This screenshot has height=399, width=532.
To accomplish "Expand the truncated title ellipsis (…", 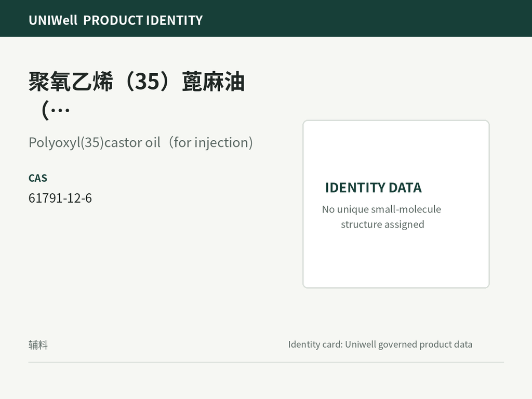I will point(56,110).
